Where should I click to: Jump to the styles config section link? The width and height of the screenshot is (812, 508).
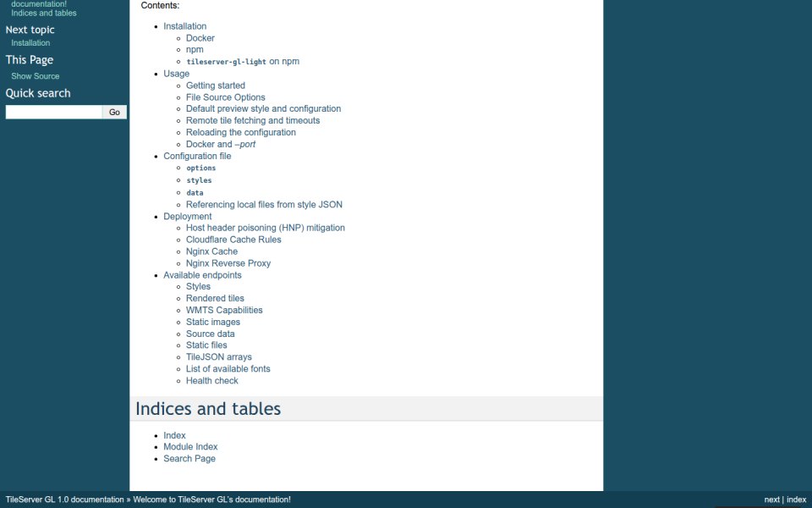pyautogui.click(x=199, y=180)
